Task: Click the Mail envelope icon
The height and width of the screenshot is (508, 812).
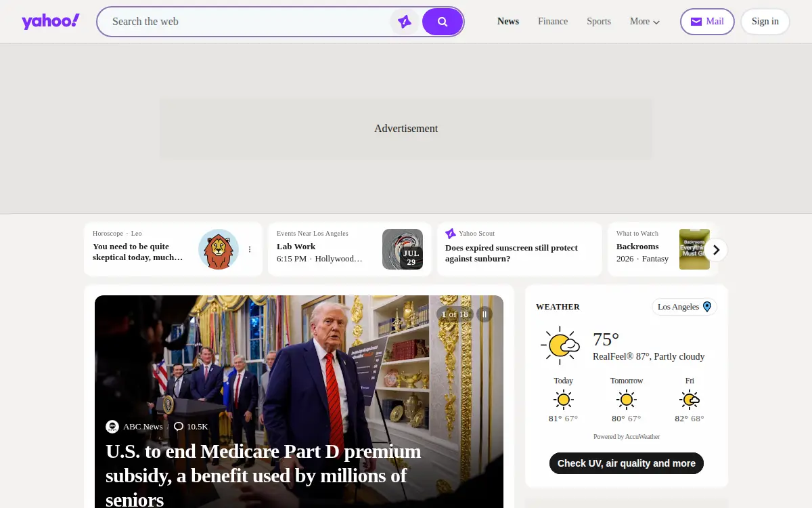Action: pyautogui.click(x=696, y=22)
